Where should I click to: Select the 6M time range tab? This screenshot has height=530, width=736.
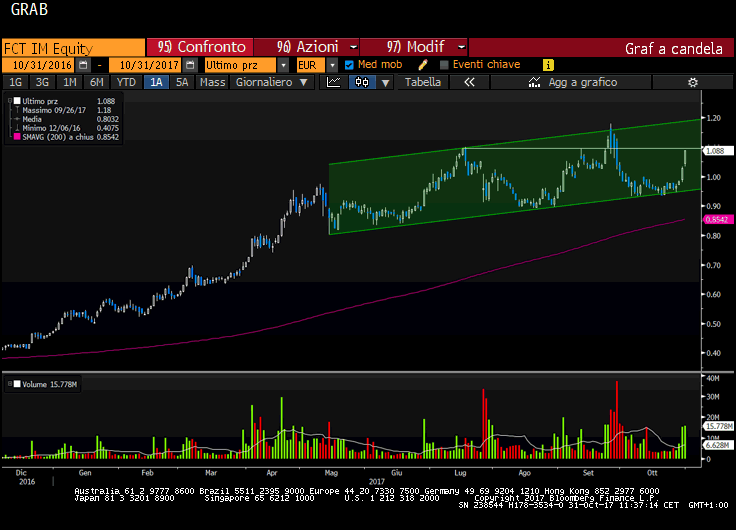click(96, 83)
